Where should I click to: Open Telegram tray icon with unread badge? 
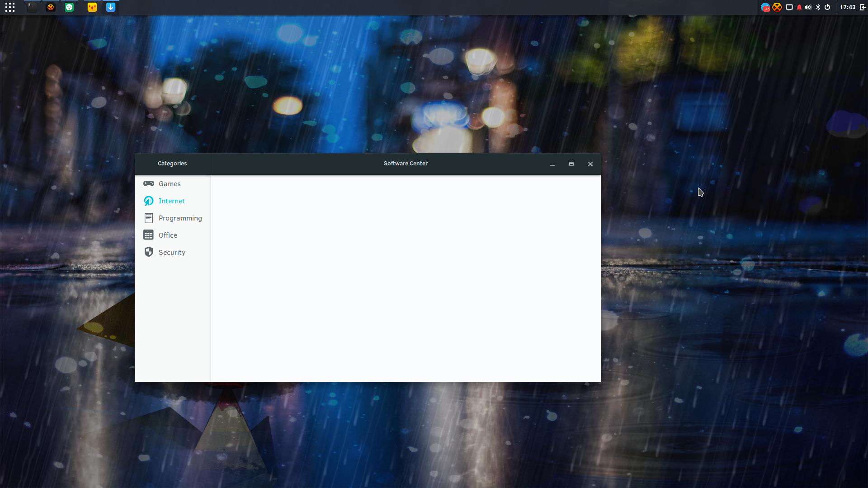click(x=765, y=7)
